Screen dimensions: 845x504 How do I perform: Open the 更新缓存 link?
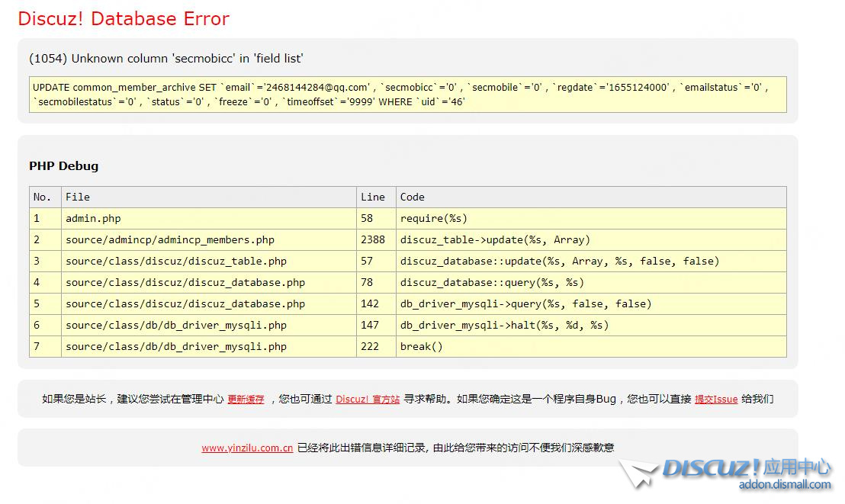click(x=246, y=400)
